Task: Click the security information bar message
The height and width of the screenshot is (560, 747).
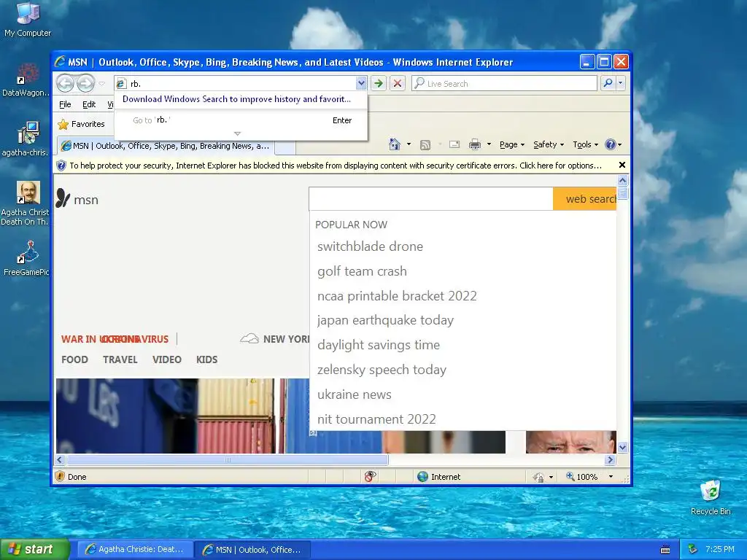Action: 336,166
